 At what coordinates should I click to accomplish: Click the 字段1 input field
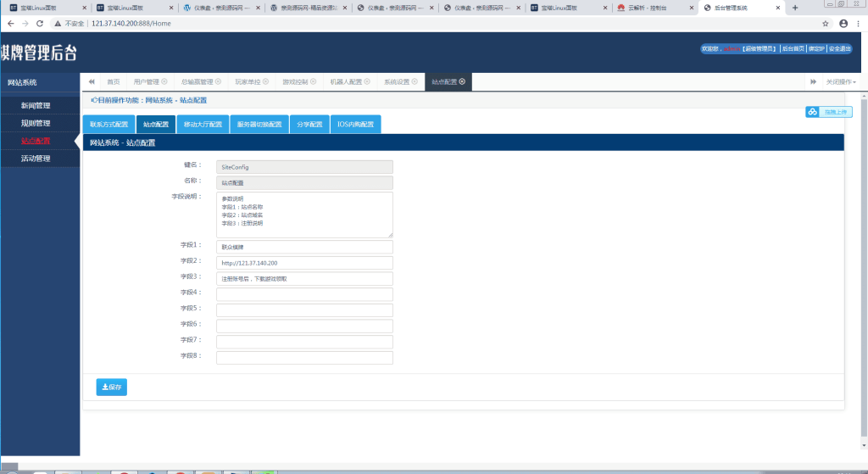point(304,247)
